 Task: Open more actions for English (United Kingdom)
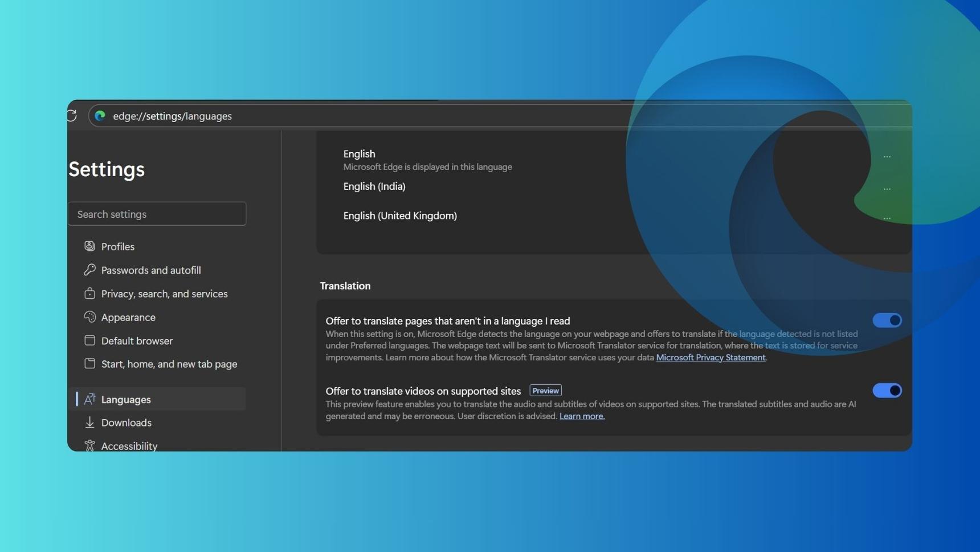[x=887, y=217]
